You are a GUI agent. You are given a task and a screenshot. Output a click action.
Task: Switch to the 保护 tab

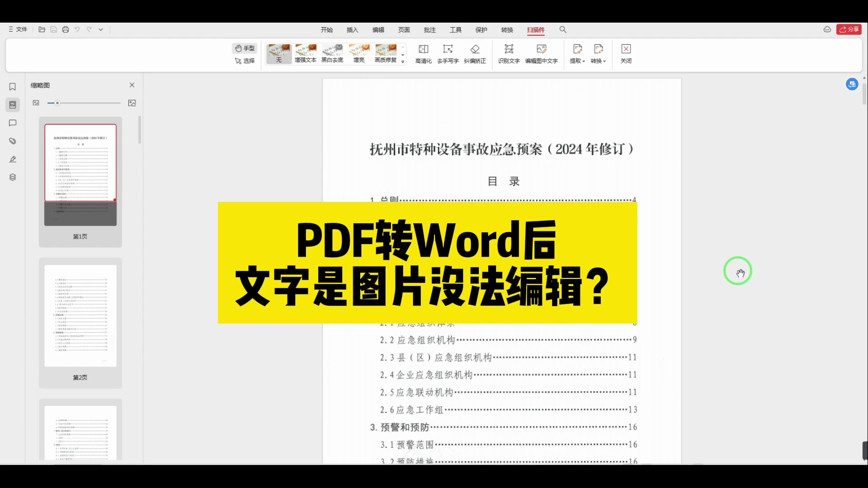point(481,30)
